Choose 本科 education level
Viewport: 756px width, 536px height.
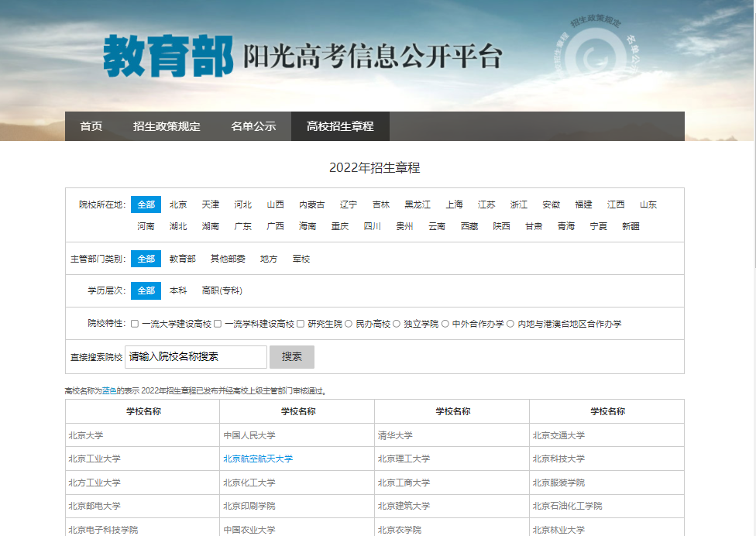[178, 290]
